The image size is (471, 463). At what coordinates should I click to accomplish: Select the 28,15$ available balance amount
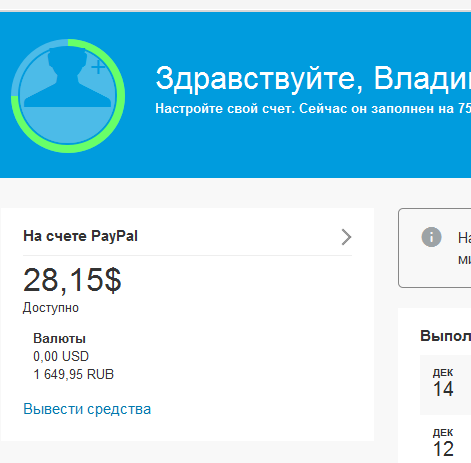click(72, 280)
